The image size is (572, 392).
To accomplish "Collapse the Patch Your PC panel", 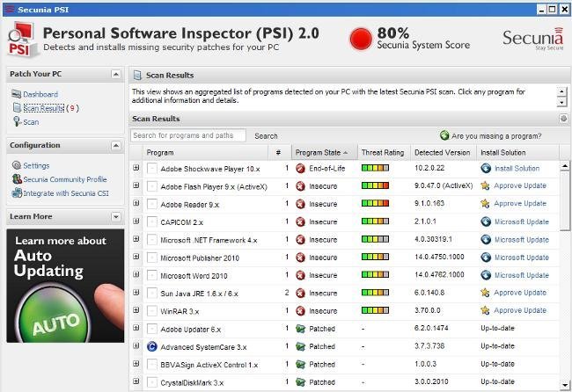I will 115,75.
